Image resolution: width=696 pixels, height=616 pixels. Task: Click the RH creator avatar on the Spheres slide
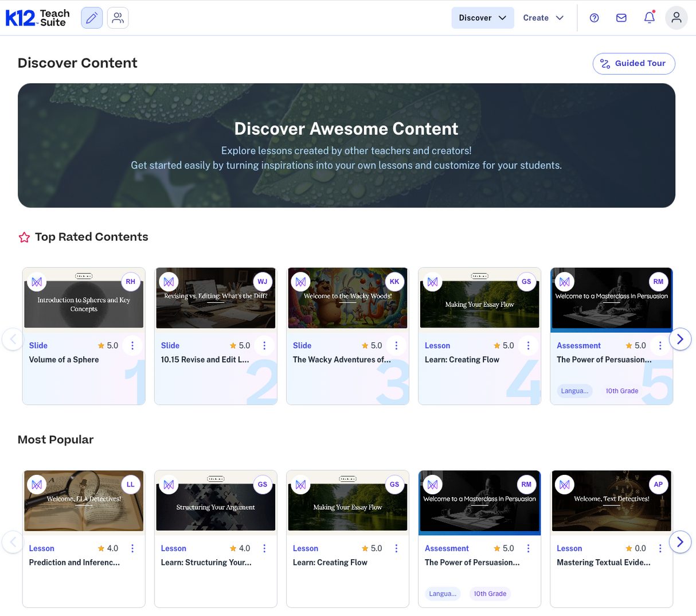point(131,281)
